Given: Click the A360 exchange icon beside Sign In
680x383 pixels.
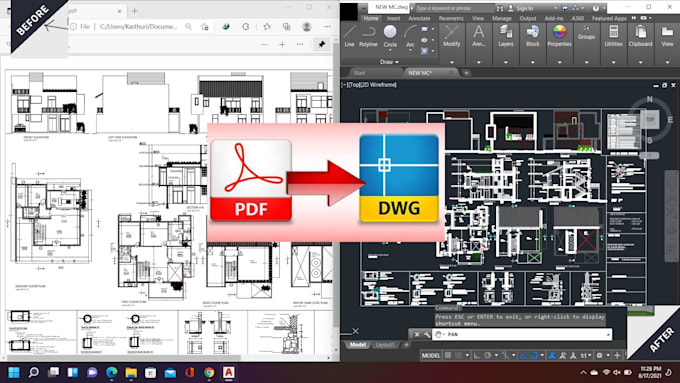Looking at the screenshot, I should [x=575, y=8].
